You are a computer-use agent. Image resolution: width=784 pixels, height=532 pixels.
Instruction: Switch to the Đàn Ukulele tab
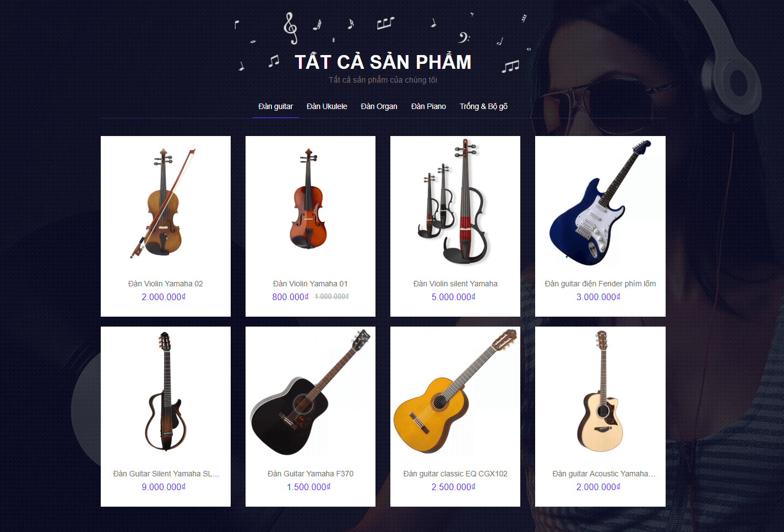point(327,106)
